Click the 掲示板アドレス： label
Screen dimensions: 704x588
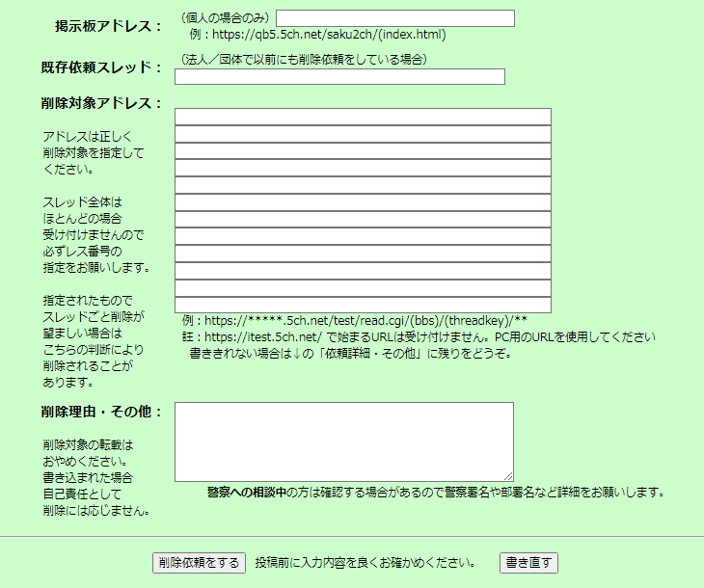(x=108, y=26)
